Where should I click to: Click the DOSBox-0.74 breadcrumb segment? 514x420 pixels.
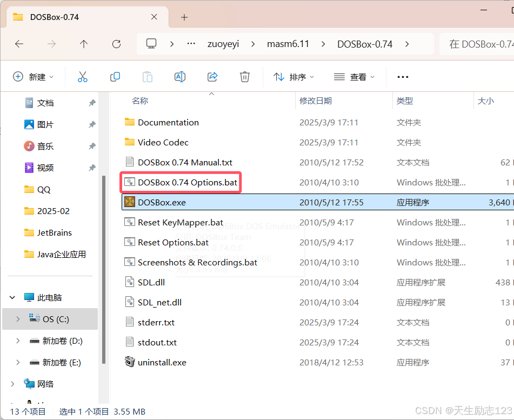(x=365, y=44)
